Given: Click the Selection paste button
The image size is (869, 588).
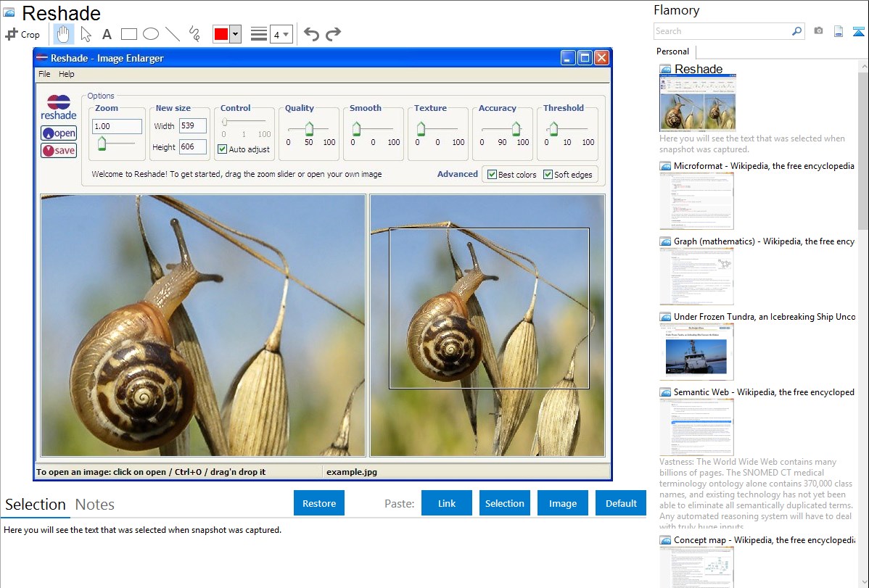Looking at the screenshot, I should pos(505,503).
